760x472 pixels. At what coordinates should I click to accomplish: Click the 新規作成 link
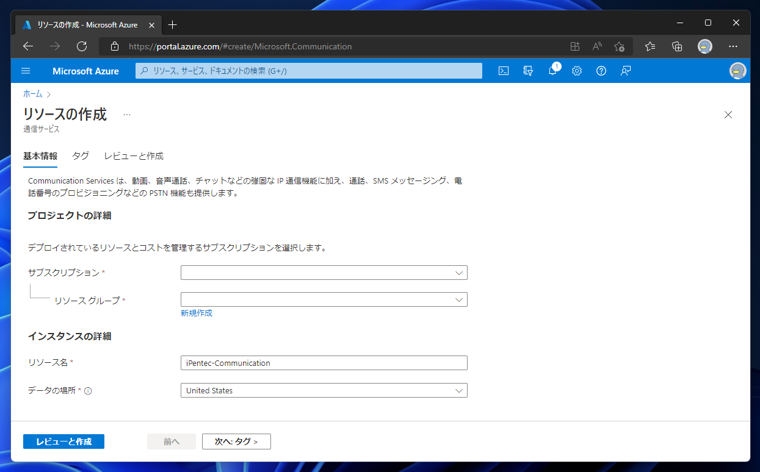pos(196,313)
